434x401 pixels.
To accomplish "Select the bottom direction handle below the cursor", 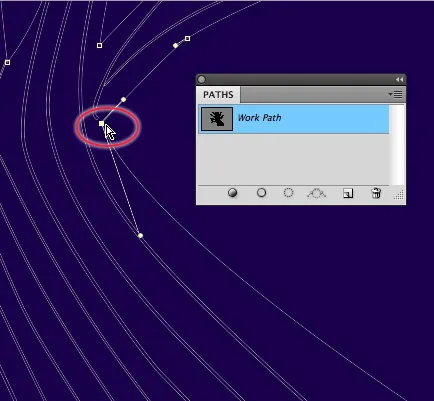I will pos(140,235).
